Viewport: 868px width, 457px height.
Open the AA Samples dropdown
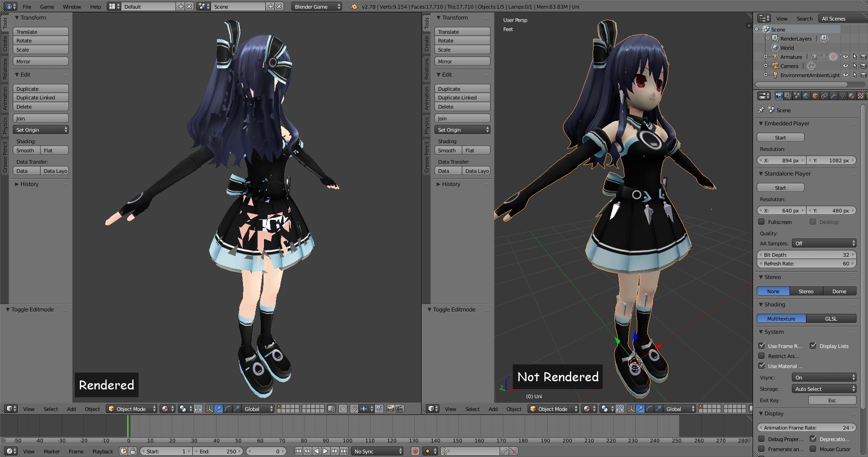click(x=824, y=243)
